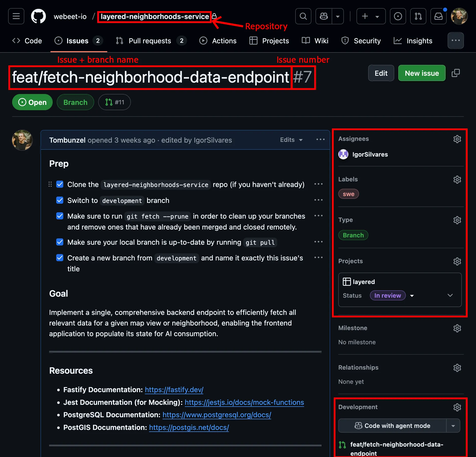Open the hamburger navigation menu
The height and width of the screenshot is (457, 476).
pyautogui.click(x=16, y=16)
